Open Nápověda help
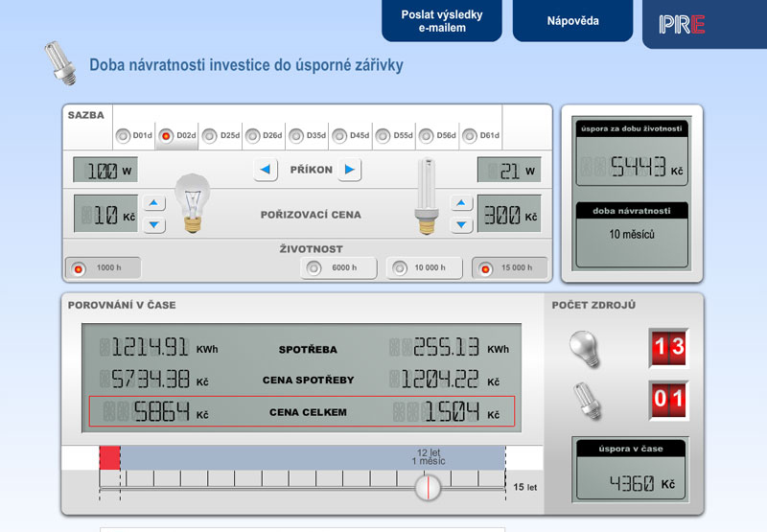 (x=572, y=20)
